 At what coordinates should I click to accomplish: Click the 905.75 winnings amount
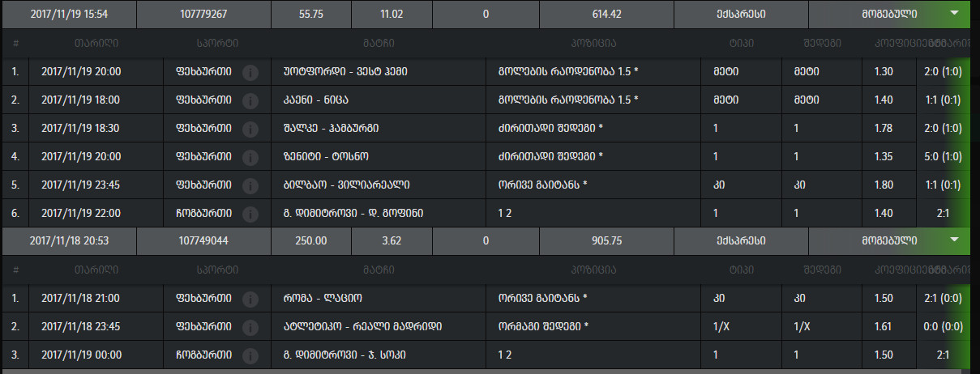(606, 240)
